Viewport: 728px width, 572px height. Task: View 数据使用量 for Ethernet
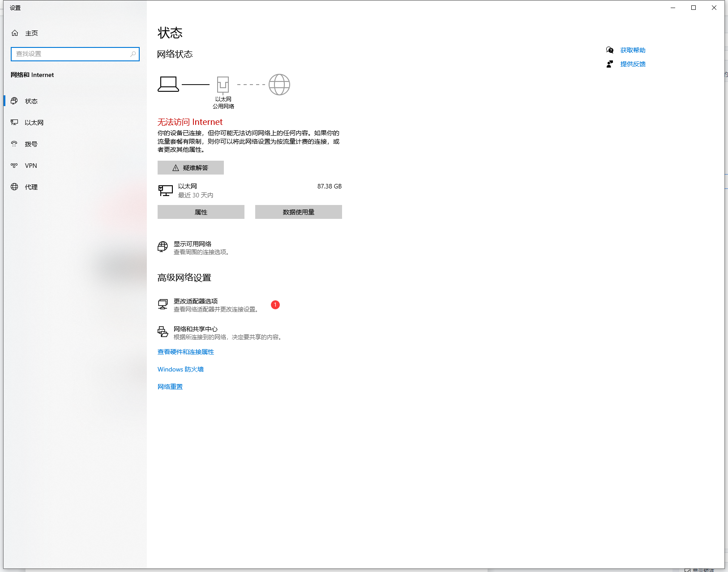click(x=299, y=212)
